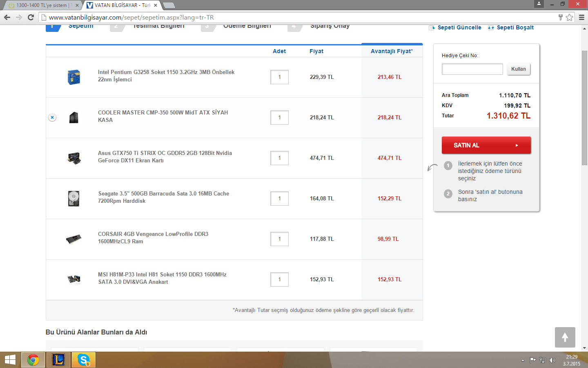Click the scroll-to-top arrow button

(565, 337)
